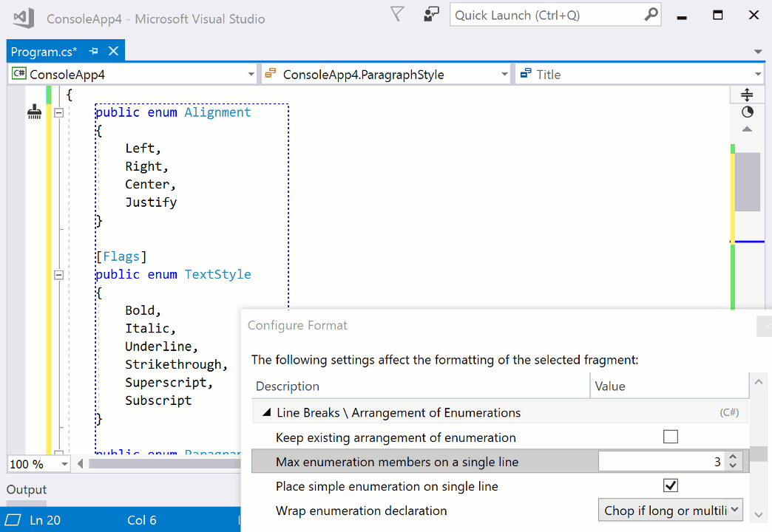Click the send feedback person icon

pos(431,14)
